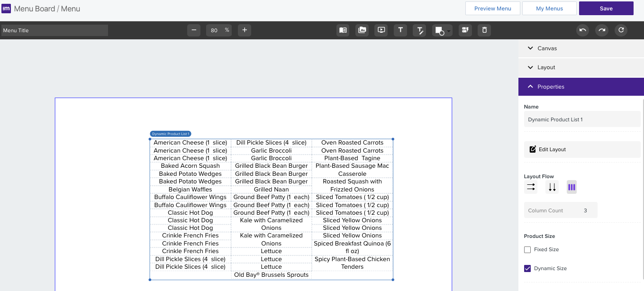Increase zoom with the plus button
The height and width of the screenshot is (291, 644).
click(x=245, y=30)
